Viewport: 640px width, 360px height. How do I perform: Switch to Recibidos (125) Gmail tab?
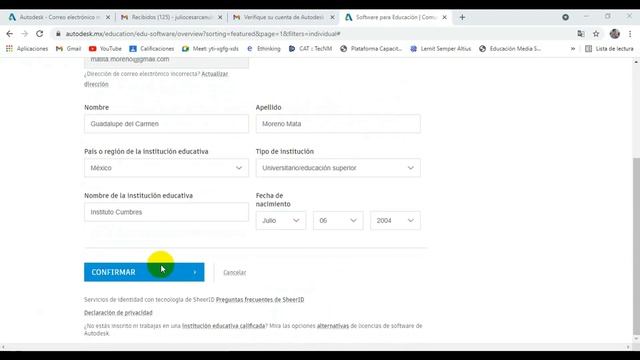coord(171,17)
